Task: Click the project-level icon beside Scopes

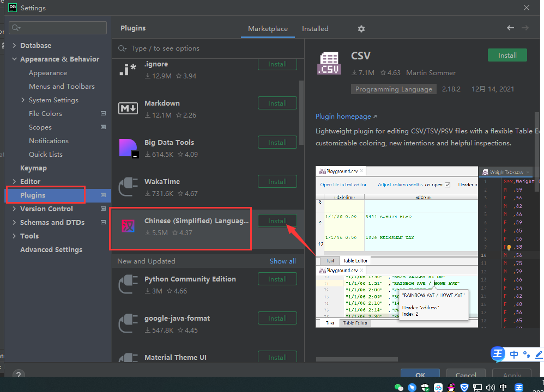Action: tap(103, 127)
